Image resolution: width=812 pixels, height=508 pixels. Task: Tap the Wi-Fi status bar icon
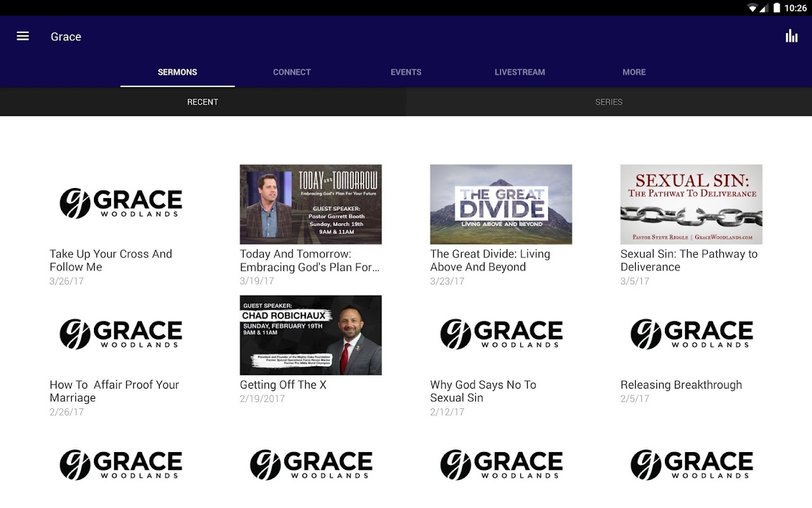point(753,8)
